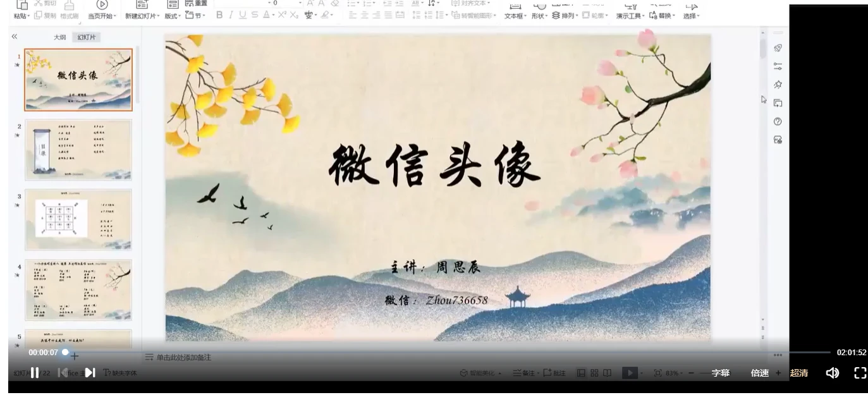868x395 pixels.
Task: Open the 粘贴 paste dropdown
Action: tap(22, 16)
